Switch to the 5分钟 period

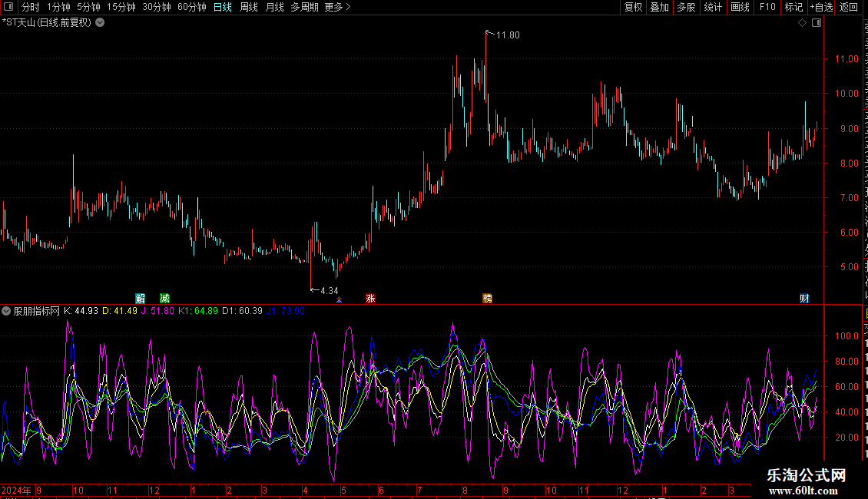88,7
